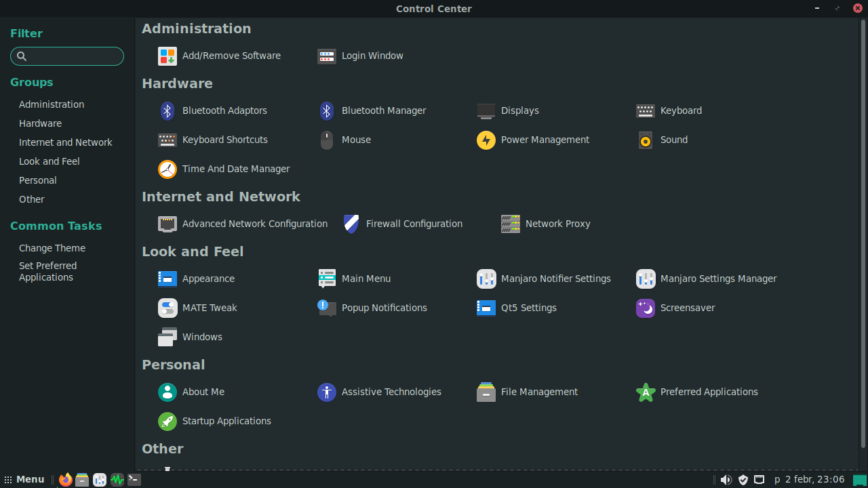
Task: Open Main Menu editor
Action: coord(354,279)
